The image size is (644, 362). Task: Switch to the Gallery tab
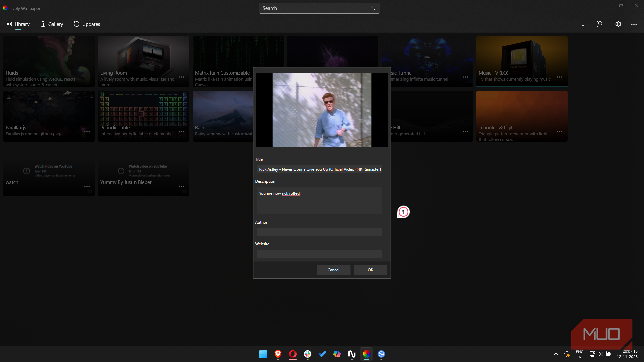52,24
